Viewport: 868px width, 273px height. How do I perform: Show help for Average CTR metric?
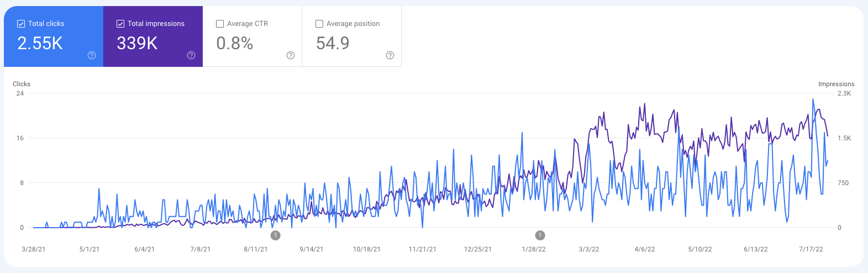(x=291, y=55)
